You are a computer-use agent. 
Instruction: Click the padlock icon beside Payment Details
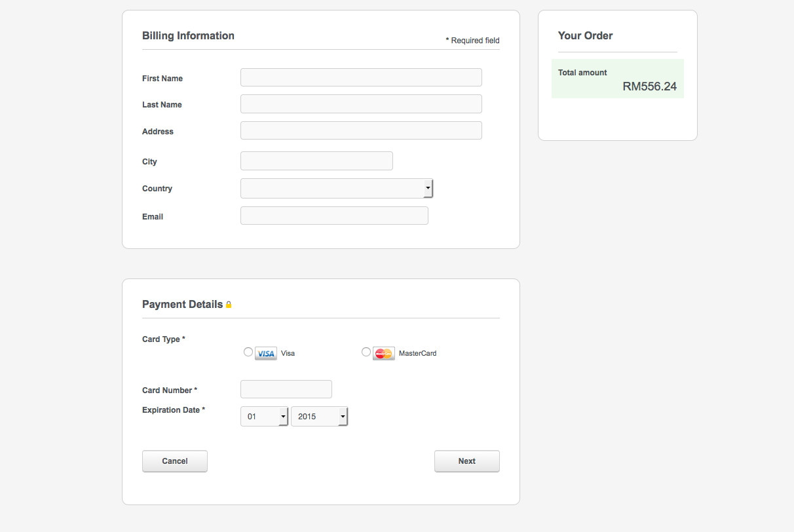pos(229,305)
